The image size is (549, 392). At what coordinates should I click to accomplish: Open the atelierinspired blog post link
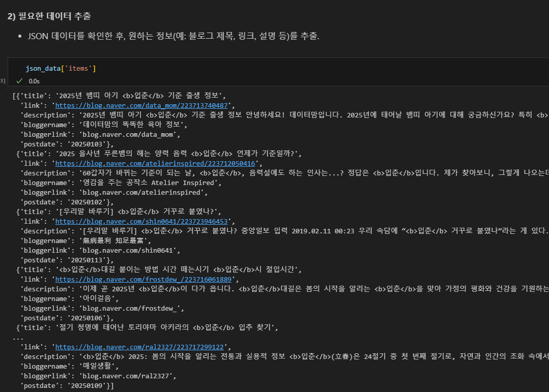[x=155, y=163]
